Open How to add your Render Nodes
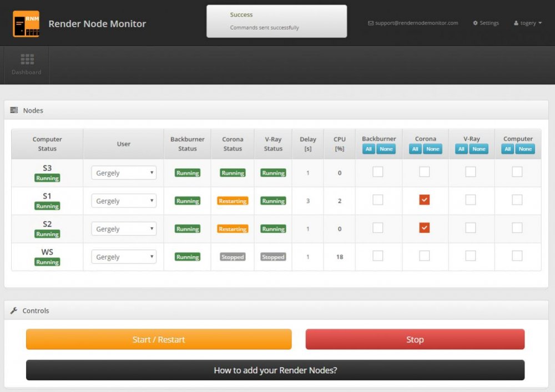 click(x=275, y=370)
